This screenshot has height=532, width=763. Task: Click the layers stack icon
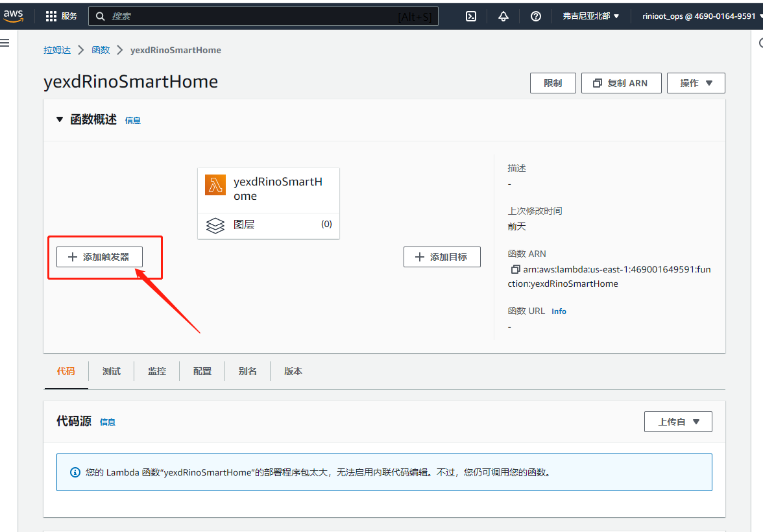(x=215, y=225)
